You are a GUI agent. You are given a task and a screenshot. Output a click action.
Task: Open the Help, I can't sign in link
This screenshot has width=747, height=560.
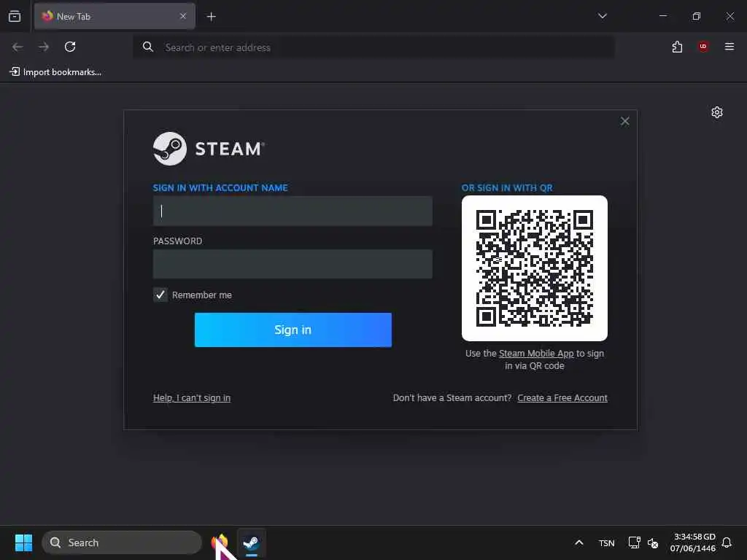pos(192,397)
